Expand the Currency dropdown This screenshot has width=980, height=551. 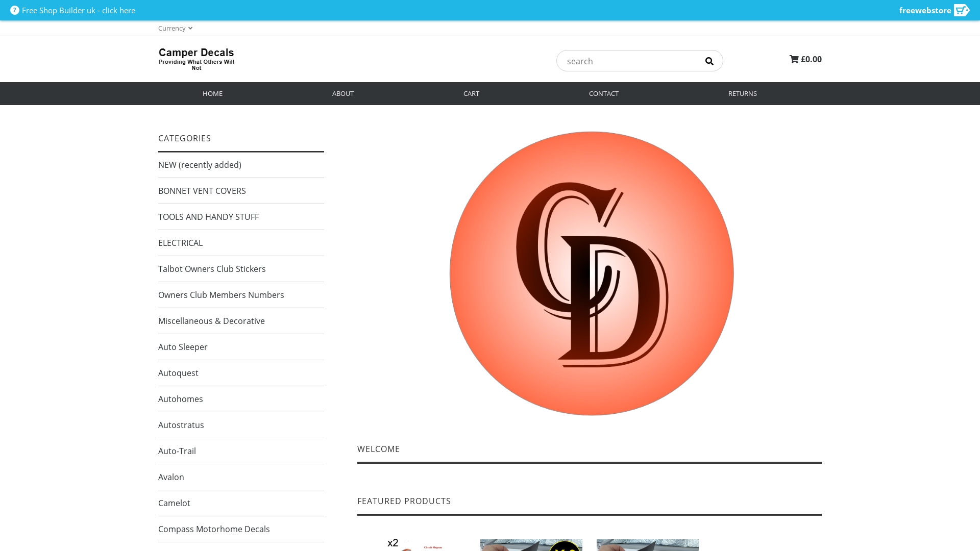pos(175,28)
